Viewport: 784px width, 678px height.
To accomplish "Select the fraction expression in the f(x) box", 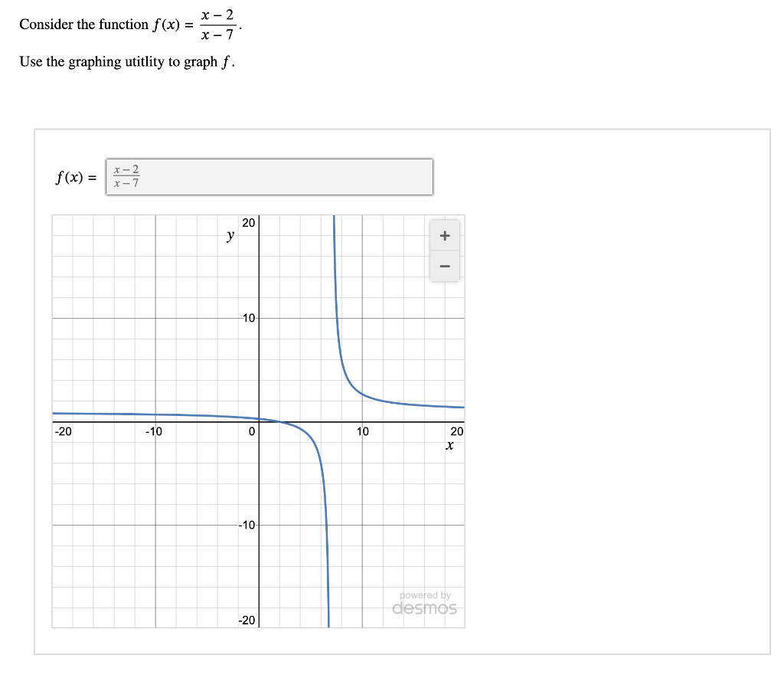I will [126, 176].
